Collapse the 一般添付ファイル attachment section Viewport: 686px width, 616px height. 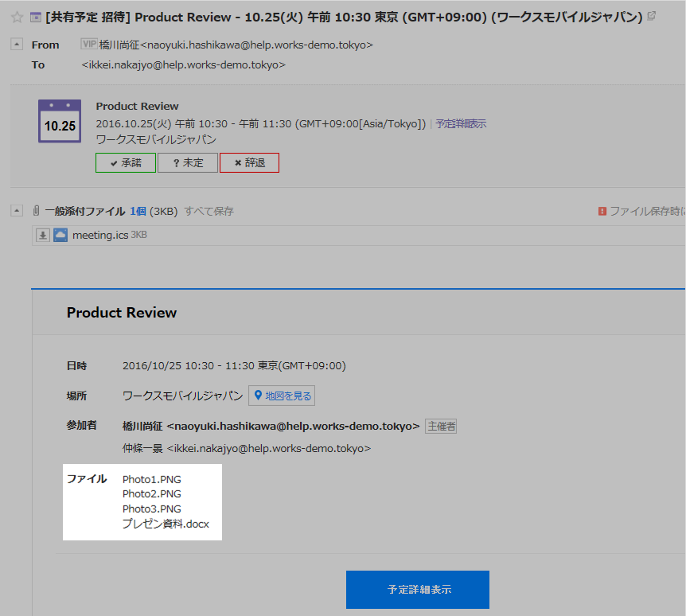(17, 211)
